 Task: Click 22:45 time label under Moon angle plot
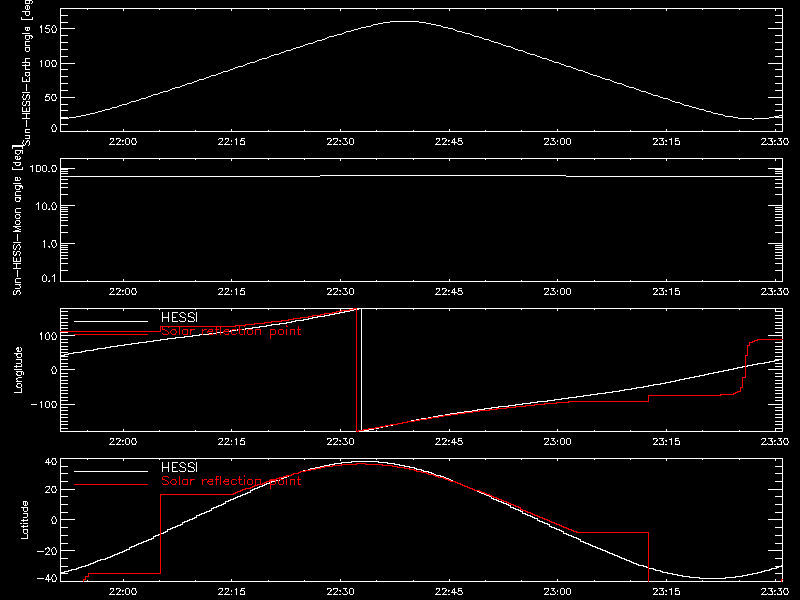pyautogui.click(x=449, y=292)
